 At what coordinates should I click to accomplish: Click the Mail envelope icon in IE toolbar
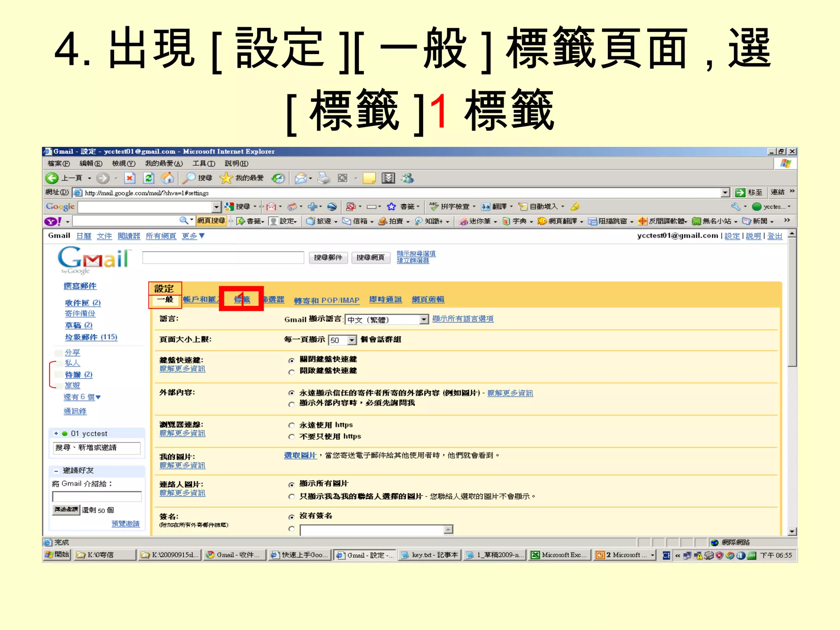coord(301,178)
